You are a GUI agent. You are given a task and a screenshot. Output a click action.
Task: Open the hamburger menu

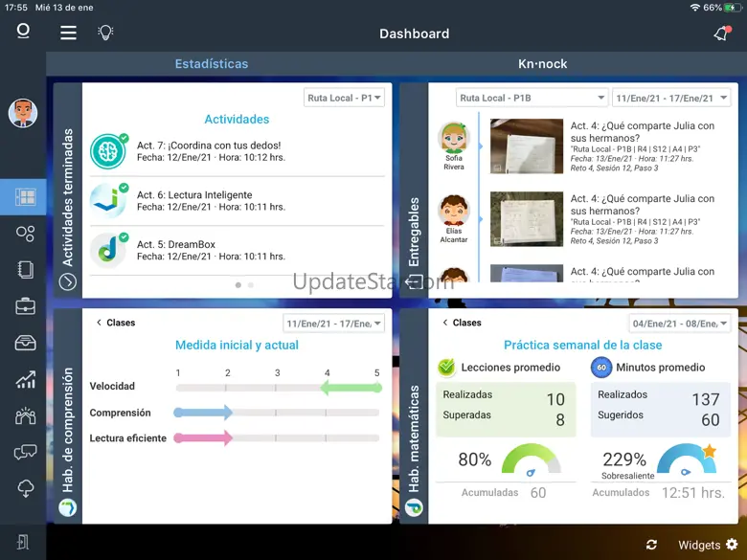68,33
